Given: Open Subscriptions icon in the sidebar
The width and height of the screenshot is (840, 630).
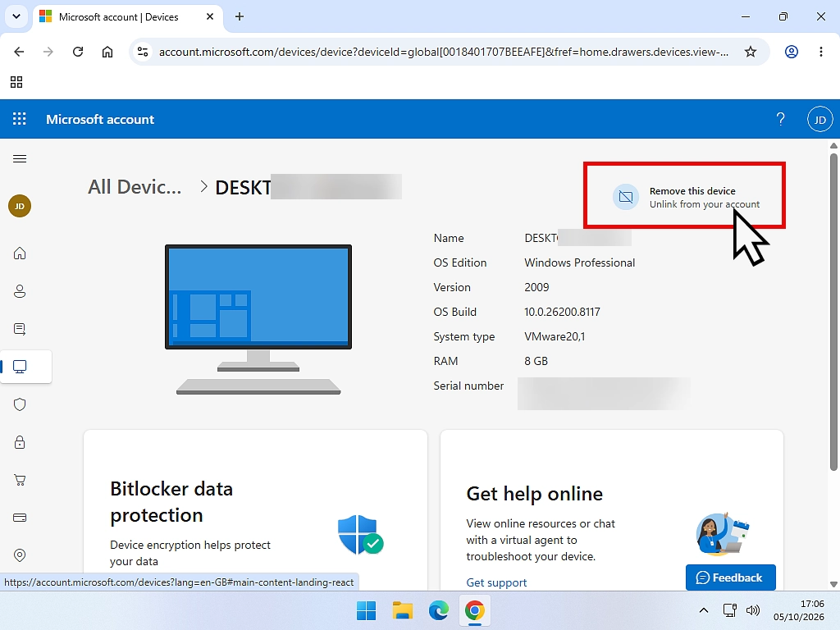Looking at the screenshot, I should coord(20,329).
